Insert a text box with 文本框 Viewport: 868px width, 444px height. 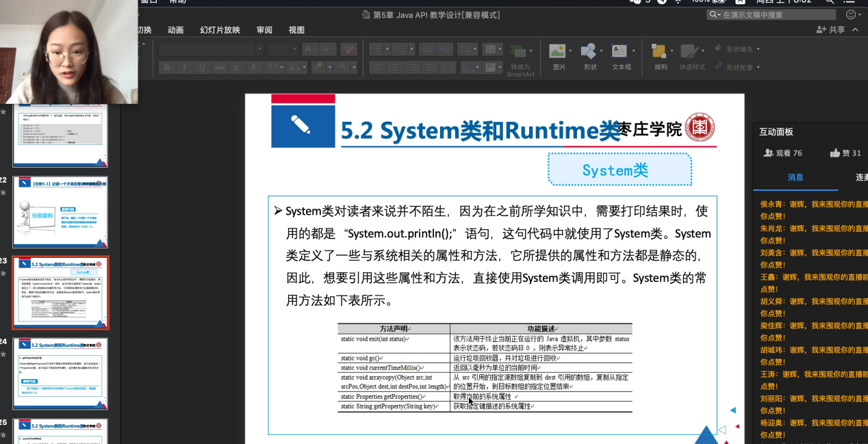point(620,53)
